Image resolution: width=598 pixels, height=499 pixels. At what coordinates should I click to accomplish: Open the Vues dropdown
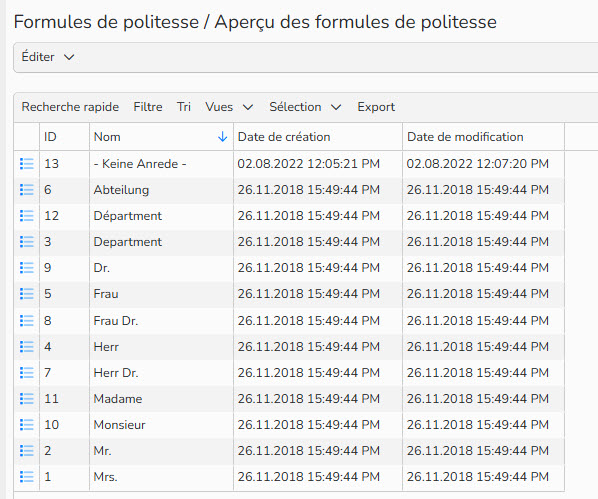229,107
